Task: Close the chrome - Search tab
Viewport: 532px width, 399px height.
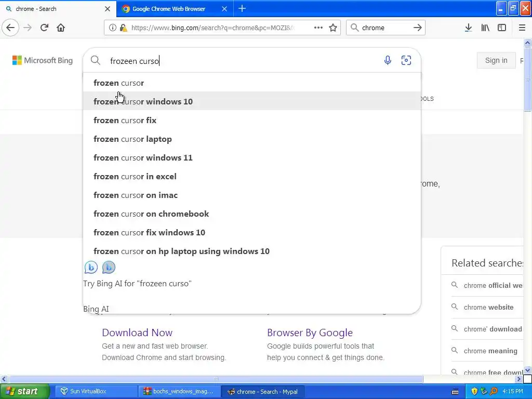Action: (107, 9)
